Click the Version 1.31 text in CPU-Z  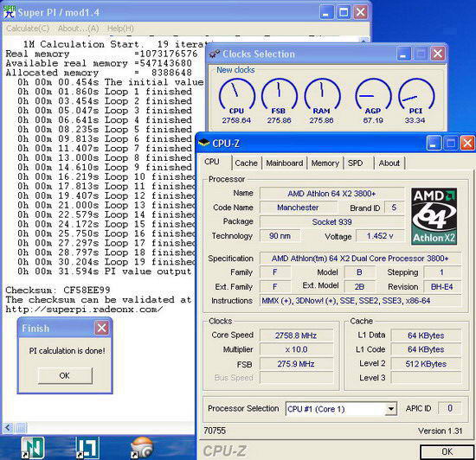pyautogui.click(x=440, y=431)
